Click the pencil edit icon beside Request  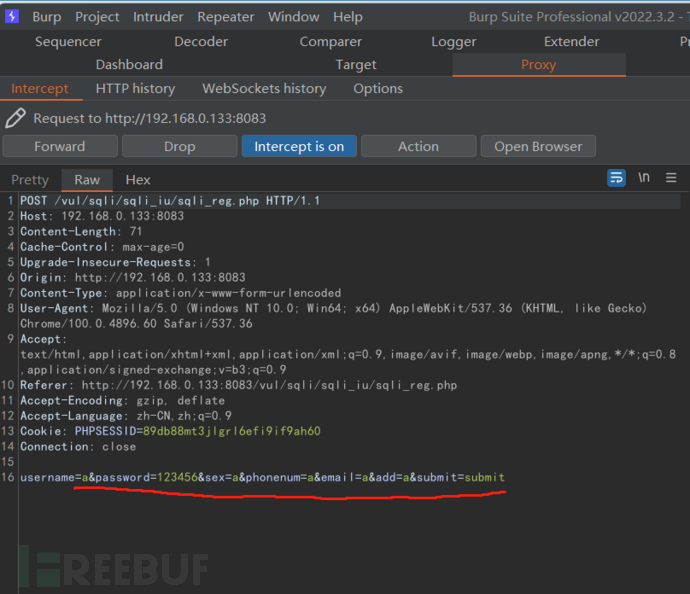coord(15,118)
